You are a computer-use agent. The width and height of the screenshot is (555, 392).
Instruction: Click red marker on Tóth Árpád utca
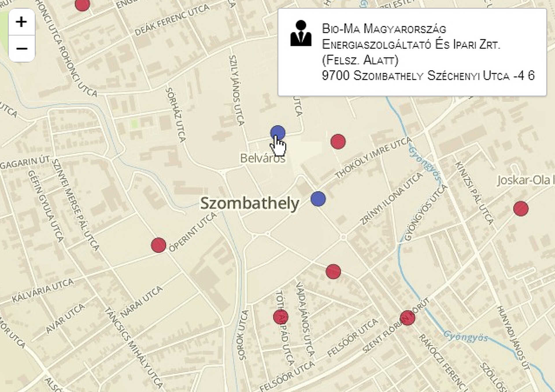(281, 317)
